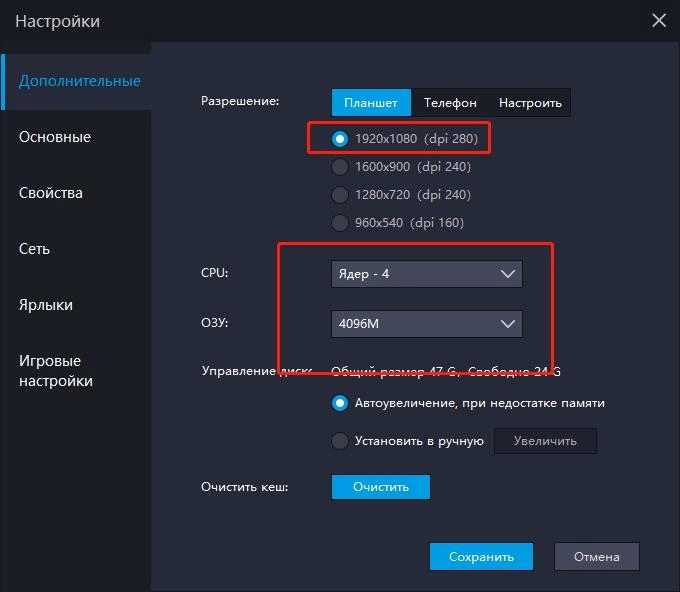Switch to the Основные section
This screenshot has height=592, width=680.
(55, 137)
